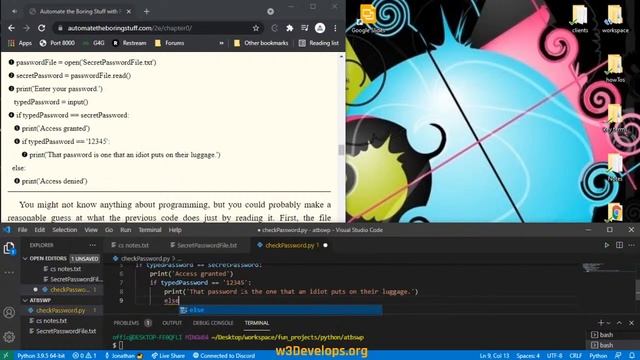The width and height of the screenshot is (640, 360).
Task: Close the VS Code terminal panel
Action: click(x=631, y=323)
